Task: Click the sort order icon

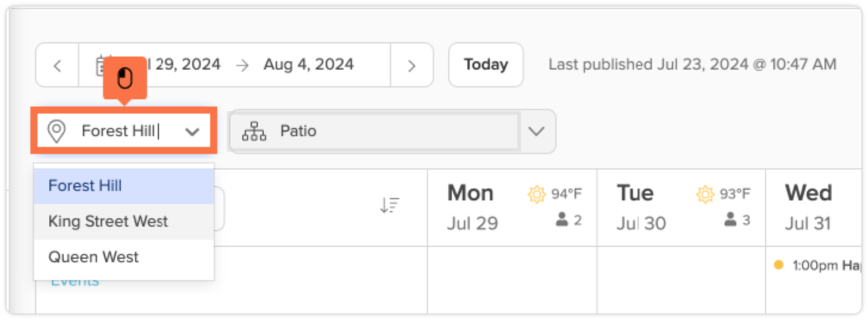Action: click(x=390, y=206)
